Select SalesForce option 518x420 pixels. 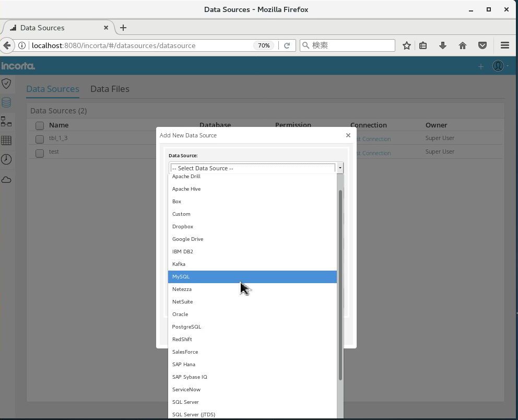coord(252,352)
